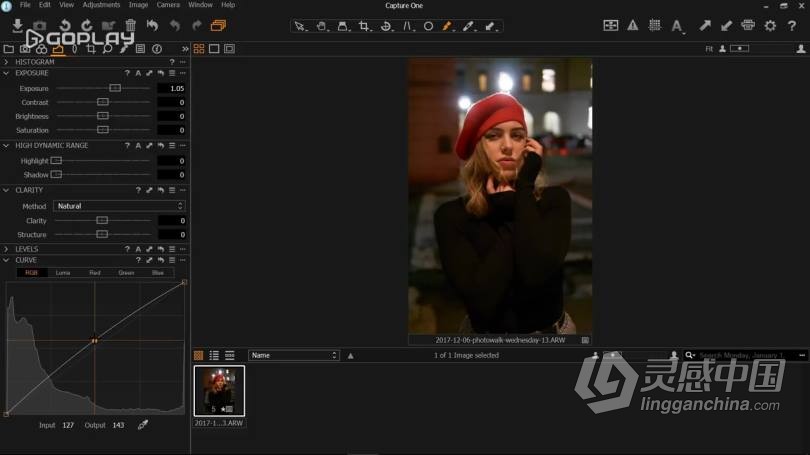Open Curve panel presets menu icon
The height and width of the screenshot is (455, 810).
click(x=172, y=260)
